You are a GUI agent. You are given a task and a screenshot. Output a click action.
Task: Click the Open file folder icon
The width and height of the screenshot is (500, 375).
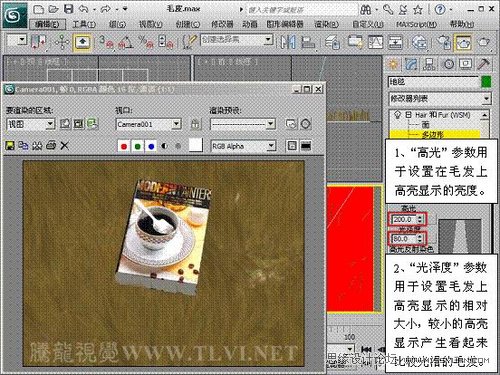coord(53,9)
